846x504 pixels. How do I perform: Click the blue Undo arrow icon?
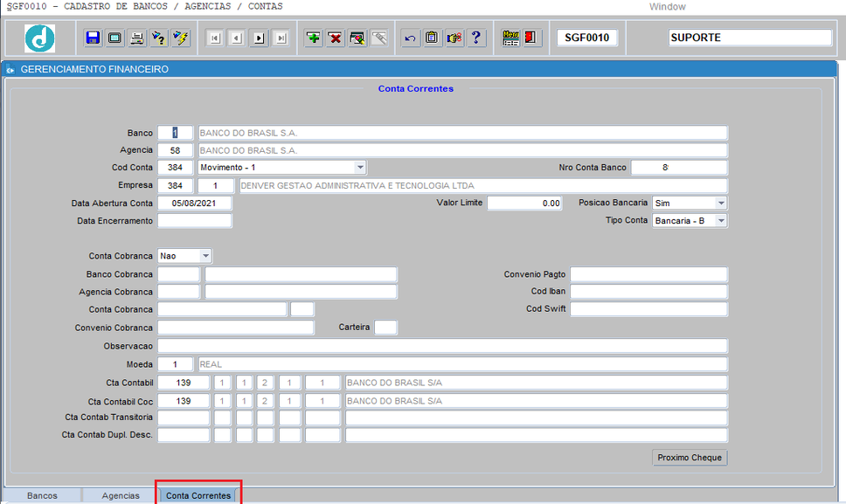[411, 38]
